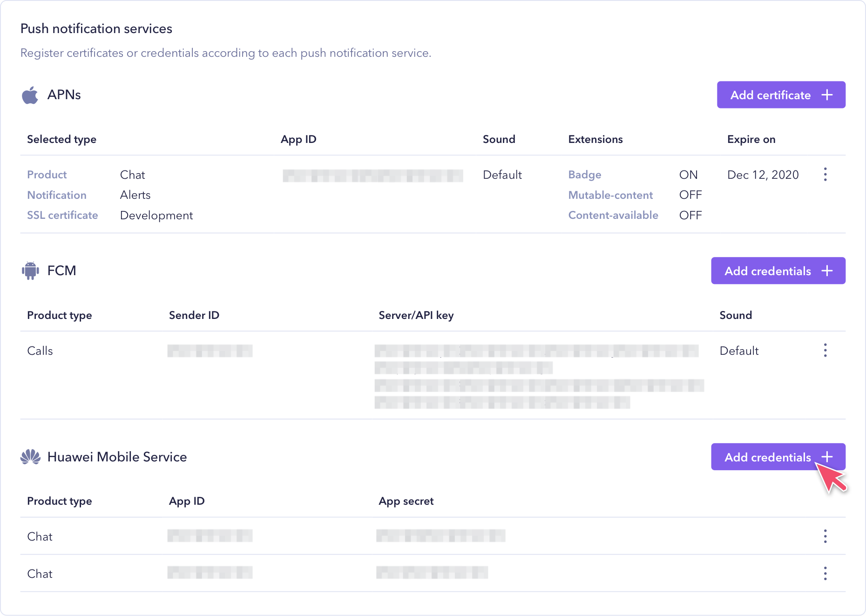Click the 'Development' SSL certificate value

click(156, 216)
